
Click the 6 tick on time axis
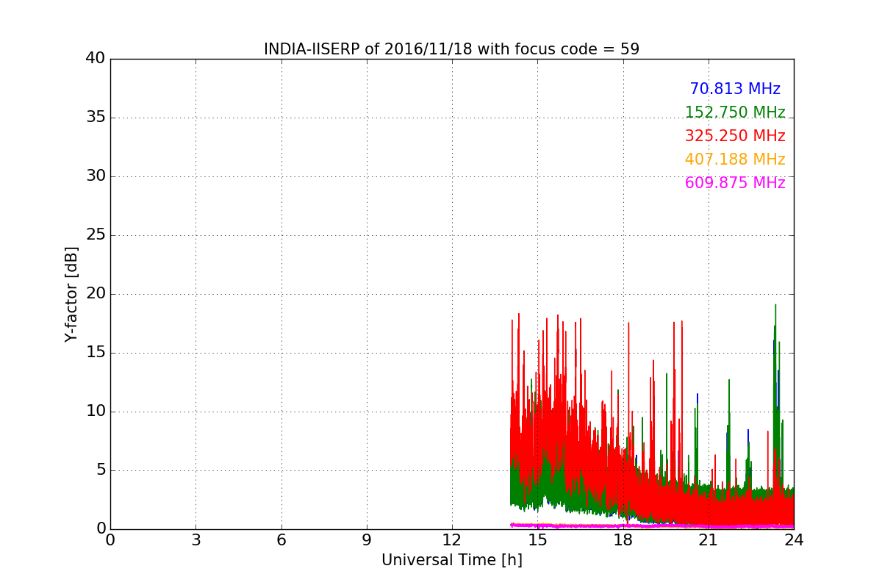pyautogui.click(x=281, y=540)
